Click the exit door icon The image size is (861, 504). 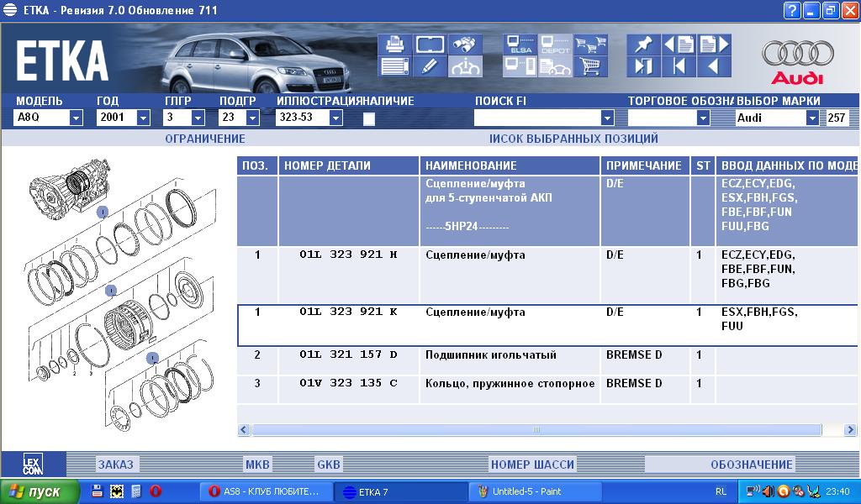(x=643, y=66)
